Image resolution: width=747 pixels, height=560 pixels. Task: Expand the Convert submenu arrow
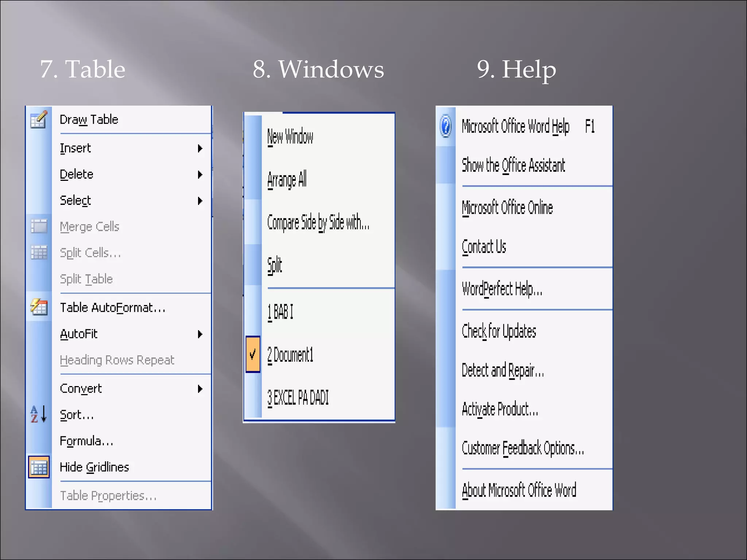(200, 389)
